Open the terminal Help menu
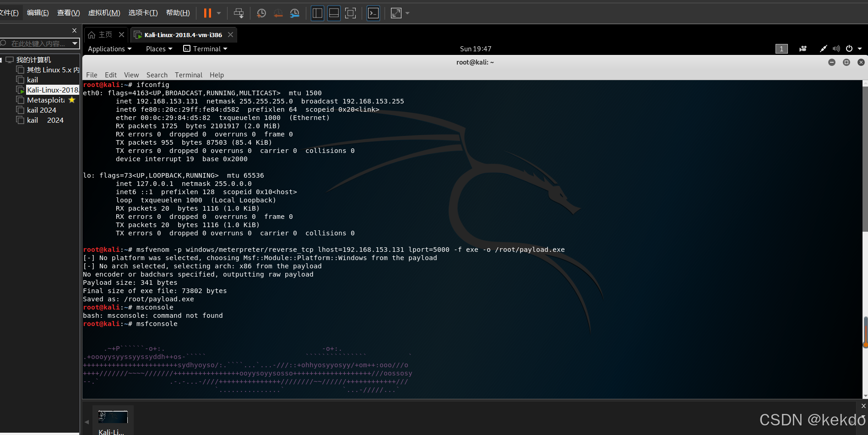This screenshot has width=868, height=435. 217,75
